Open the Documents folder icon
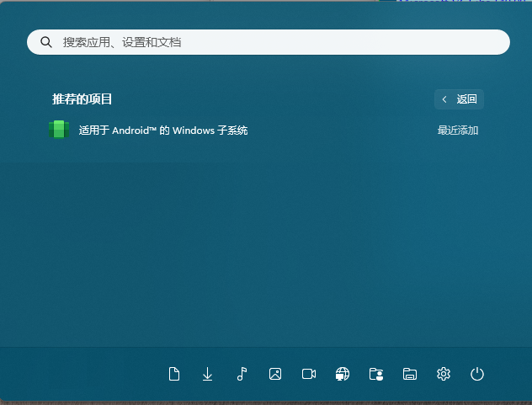 click(x=174, y=374)
